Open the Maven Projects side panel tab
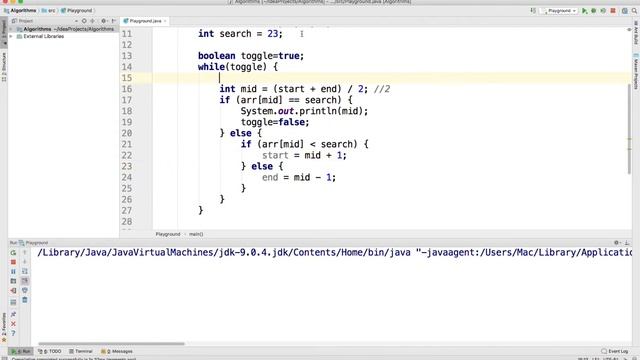This screenshot has width=640, height=360. click(x=636, y=71)
